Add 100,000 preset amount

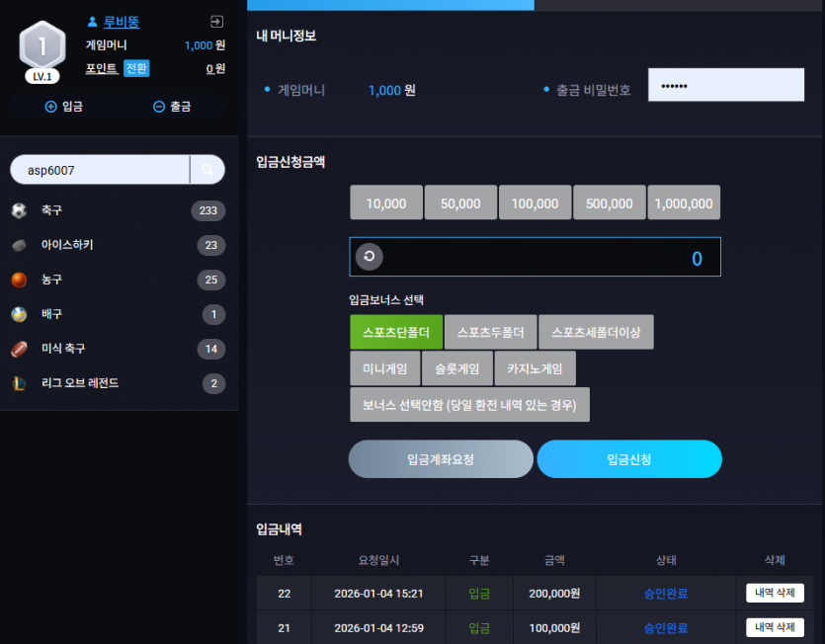click(535, 202)
